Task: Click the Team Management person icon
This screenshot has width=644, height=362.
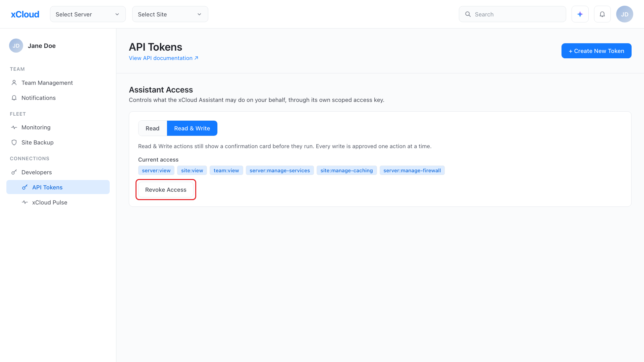Action: tap(14, 82)
